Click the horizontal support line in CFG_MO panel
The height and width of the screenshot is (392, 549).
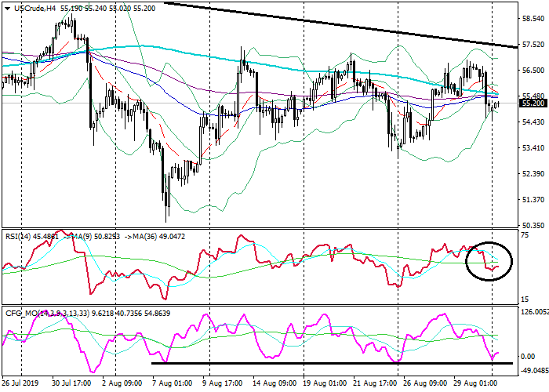[x=329, y=362]
